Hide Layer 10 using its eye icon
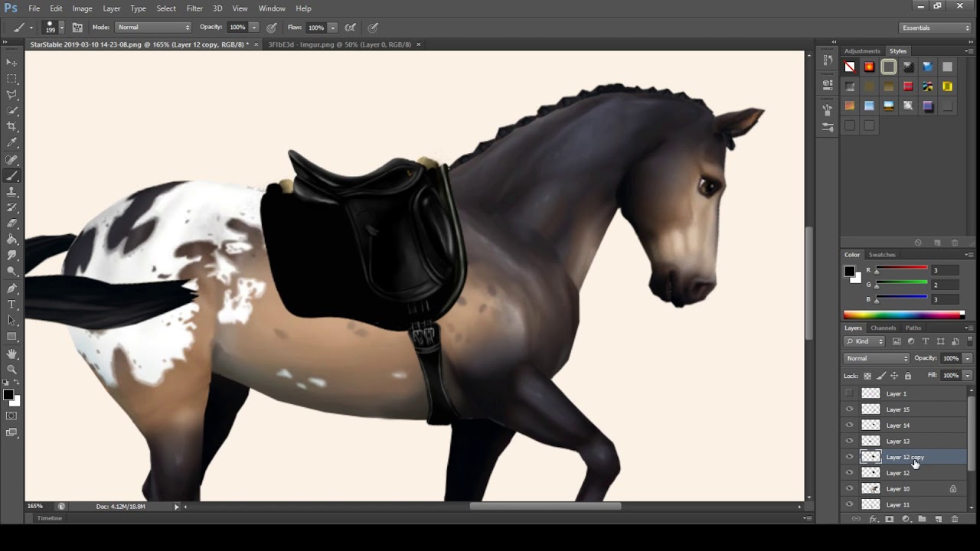 click(x=849, y=488)
